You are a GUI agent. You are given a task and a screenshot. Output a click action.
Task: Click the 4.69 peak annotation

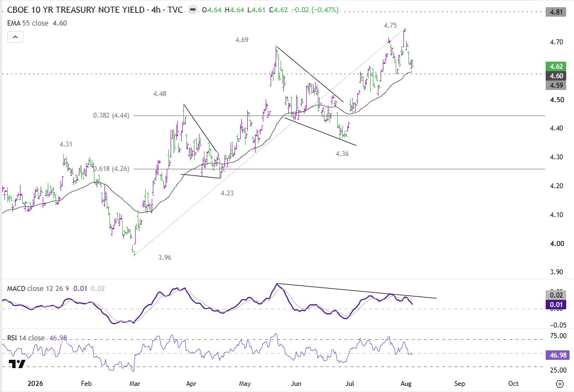pyautogui.click(x=242, y=40)
